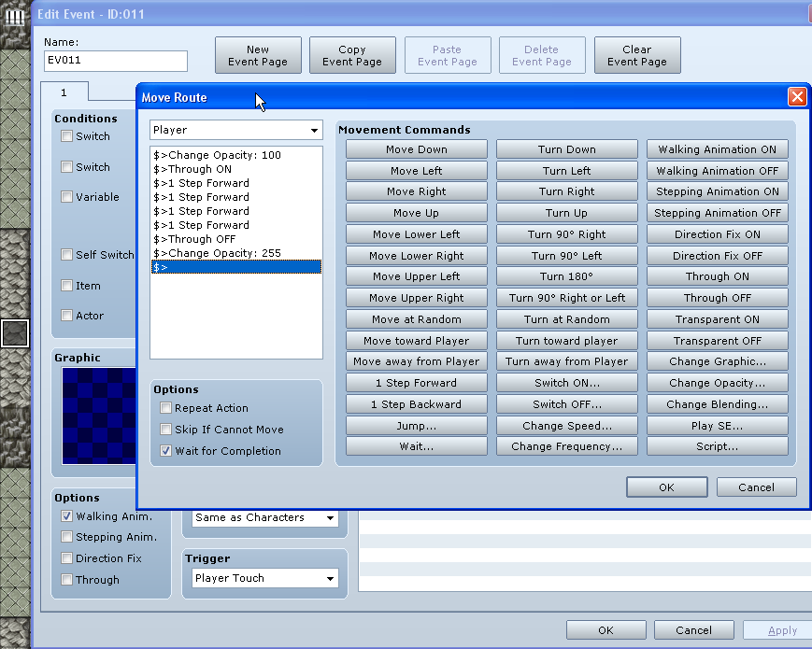
Task: Click the Jump... movement command
Action: coord(417,426)
